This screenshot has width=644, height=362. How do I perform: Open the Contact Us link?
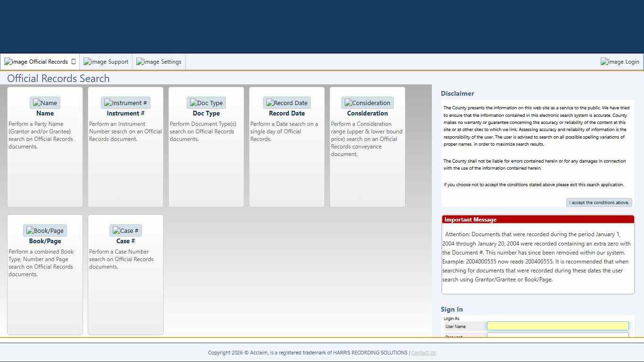(423, 353)
